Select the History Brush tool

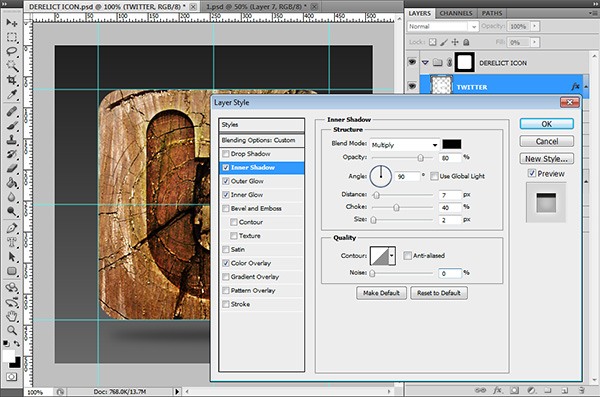coord(12,154)
